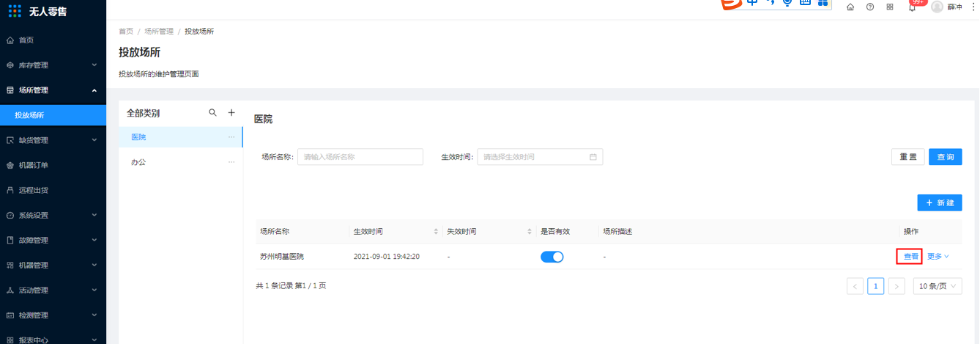Click the 远程出货 sidebar icon

(x=10, y=190)
